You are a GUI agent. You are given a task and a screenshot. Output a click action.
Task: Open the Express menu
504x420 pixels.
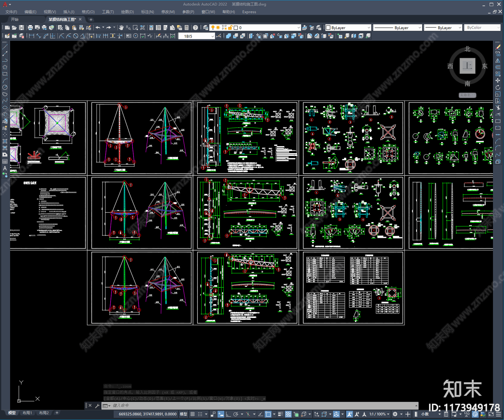[x=249, y=12]
